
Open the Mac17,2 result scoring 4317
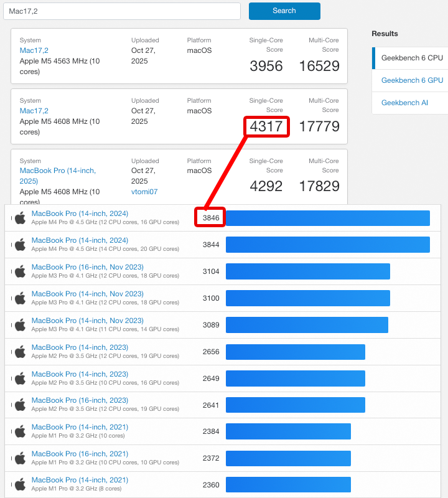(x=34, y=111)
